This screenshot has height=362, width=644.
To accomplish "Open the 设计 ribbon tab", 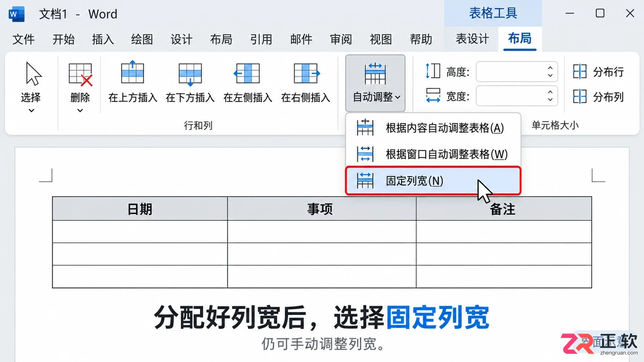I will 182,39.
